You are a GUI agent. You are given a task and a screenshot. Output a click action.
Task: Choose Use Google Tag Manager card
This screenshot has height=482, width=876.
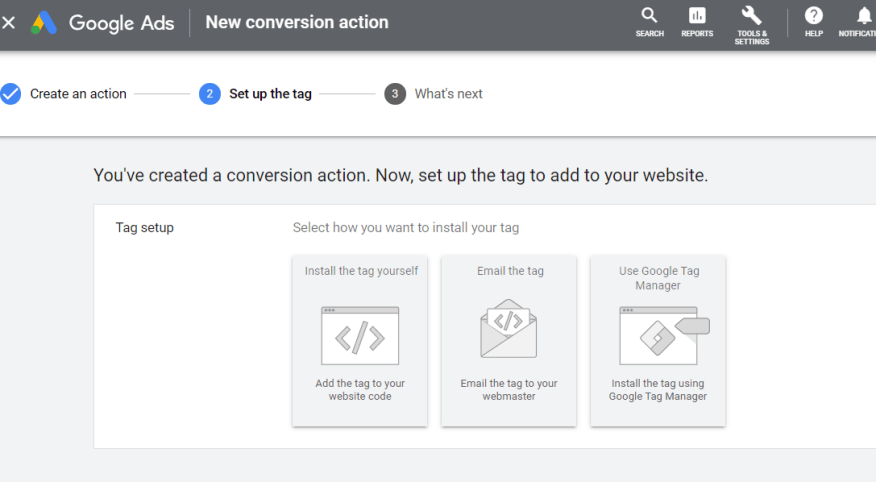pyautogui.click(x=658, y=341)
